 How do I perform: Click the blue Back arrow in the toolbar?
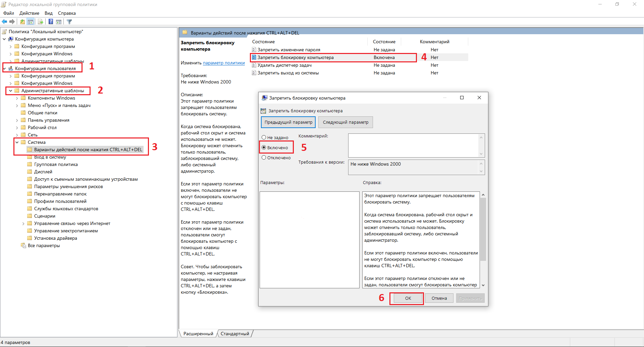point(4,22)
